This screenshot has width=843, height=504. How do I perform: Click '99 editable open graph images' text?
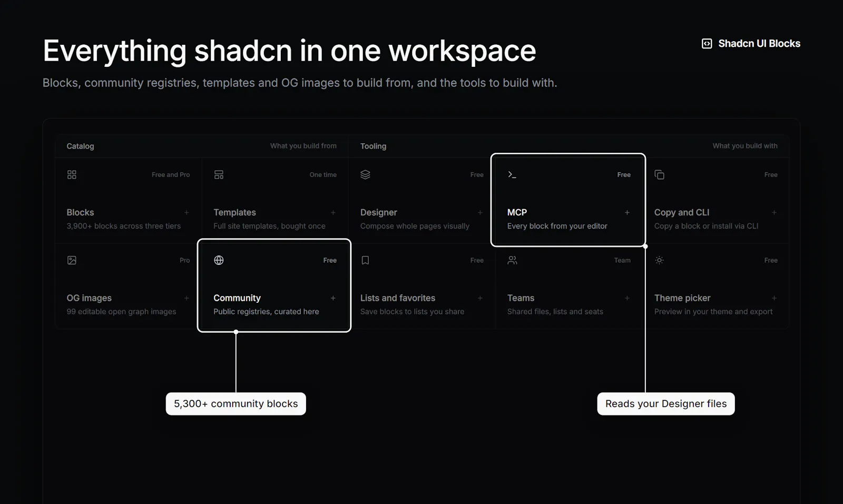click(121, 312)
